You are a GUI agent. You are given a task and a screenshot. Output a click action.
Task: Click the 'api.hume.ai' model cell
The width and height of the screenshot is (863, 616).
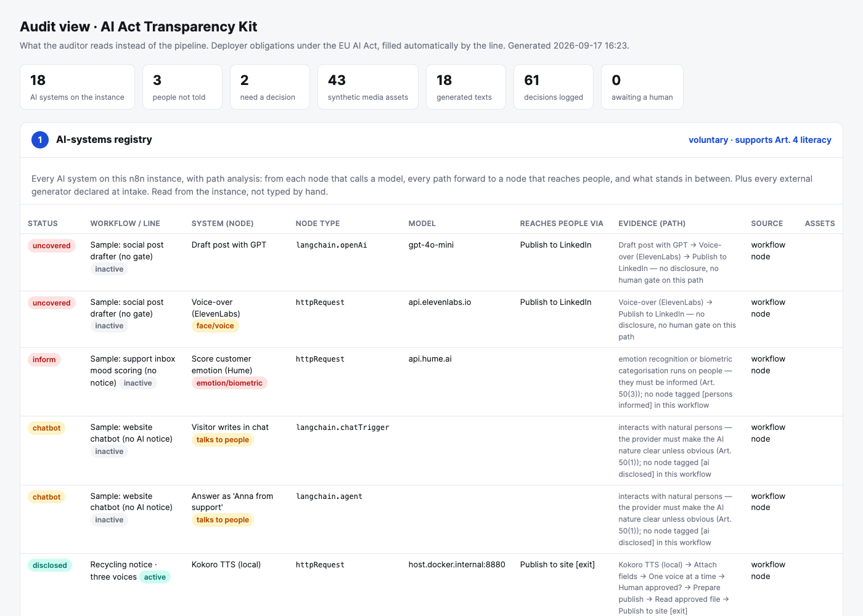(430, 359)
